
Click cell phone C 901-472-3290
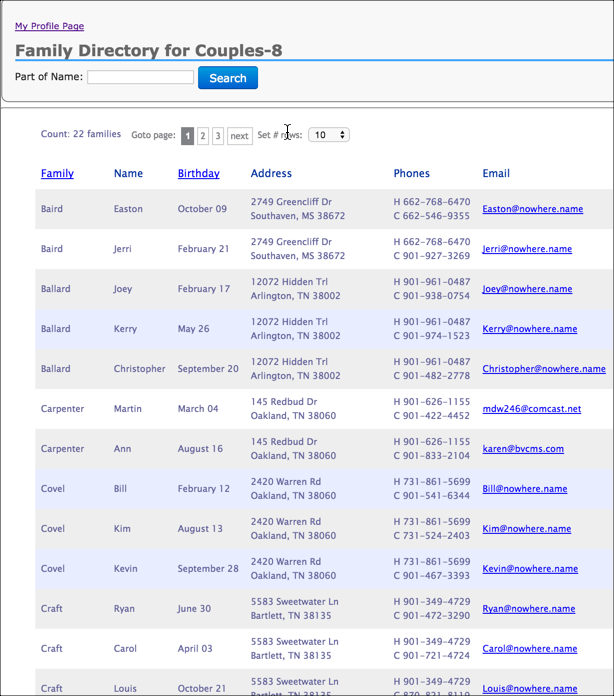pos(432,615)
